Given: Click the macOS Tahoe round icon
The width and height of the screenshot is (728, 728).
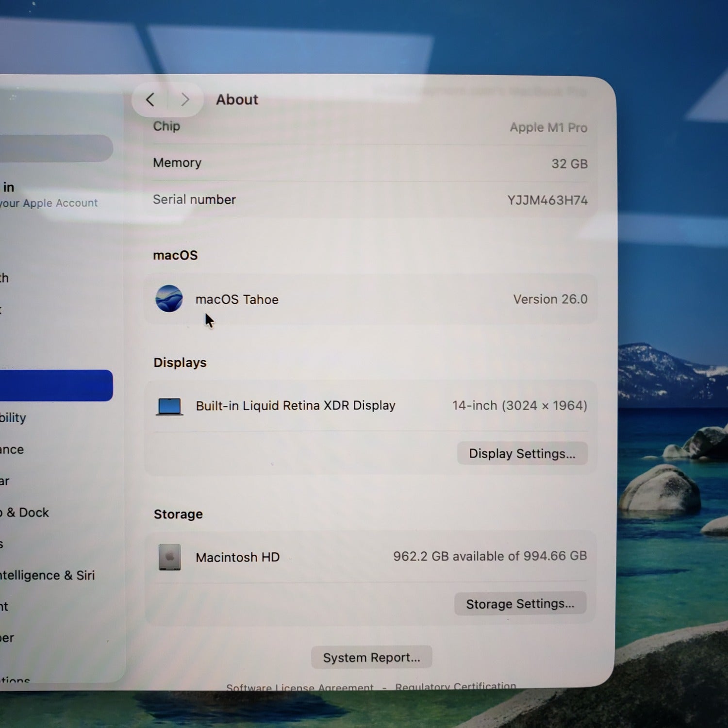Looking at the screenshot, I should point(169,298).
